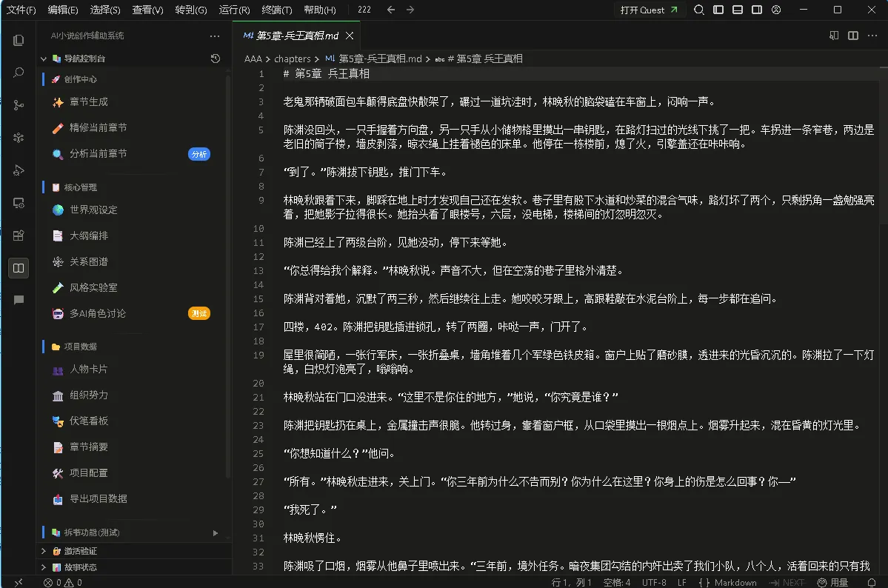Image resolution: width=888 pixels, height=588 pixels.
Task: Toggle bottom panel layout icon
Action: click(x=738, y=10)
